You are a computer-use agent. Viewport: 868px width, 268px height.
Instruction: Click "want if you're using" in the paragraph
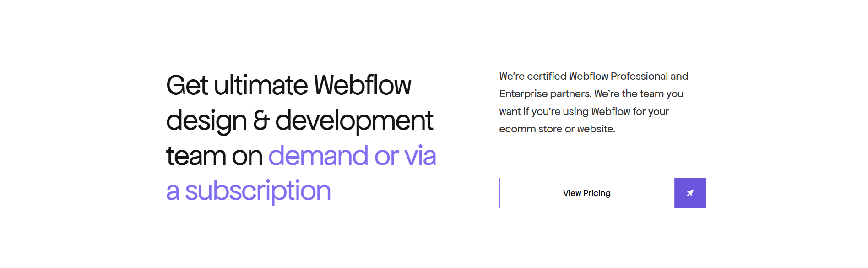click(543, 112)
